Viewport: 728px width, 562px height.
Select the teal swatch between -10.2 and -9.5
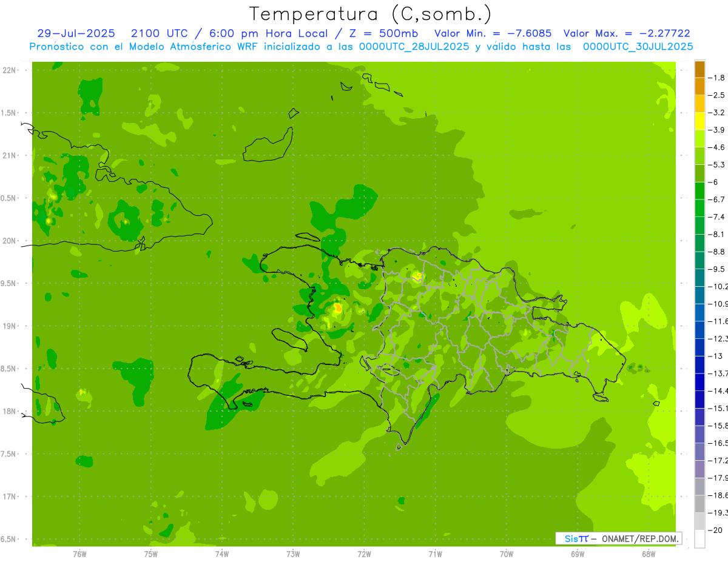point(699,278)
